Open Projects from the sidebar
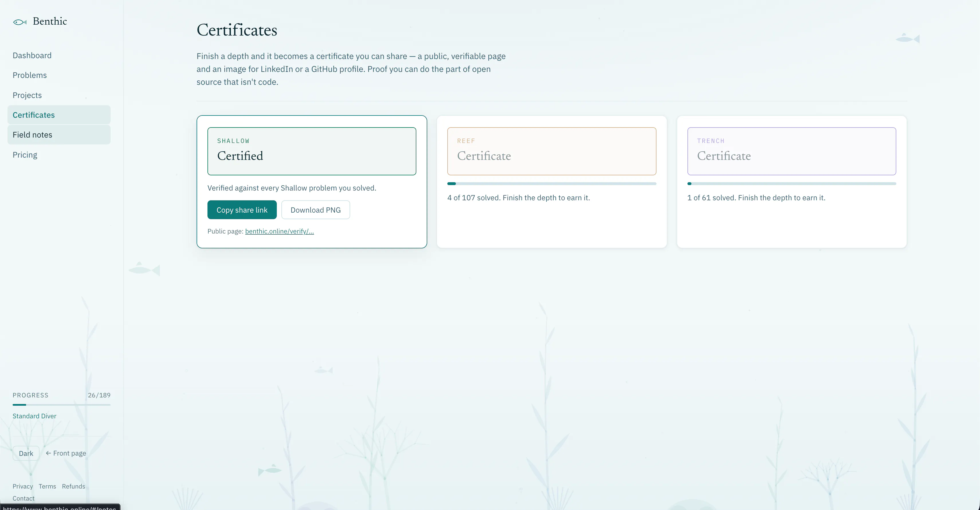980x510 pixels. click(59, 95)
